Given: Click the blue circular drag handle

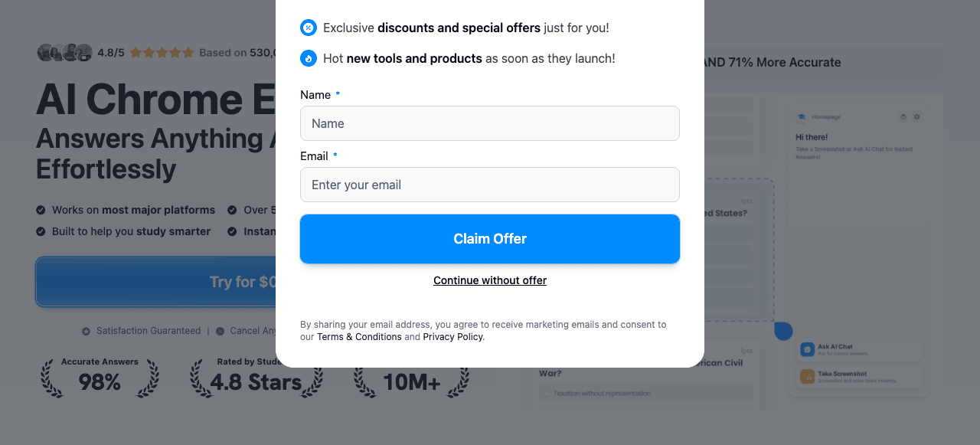Looking at the screenshot, I should (783, 331).
